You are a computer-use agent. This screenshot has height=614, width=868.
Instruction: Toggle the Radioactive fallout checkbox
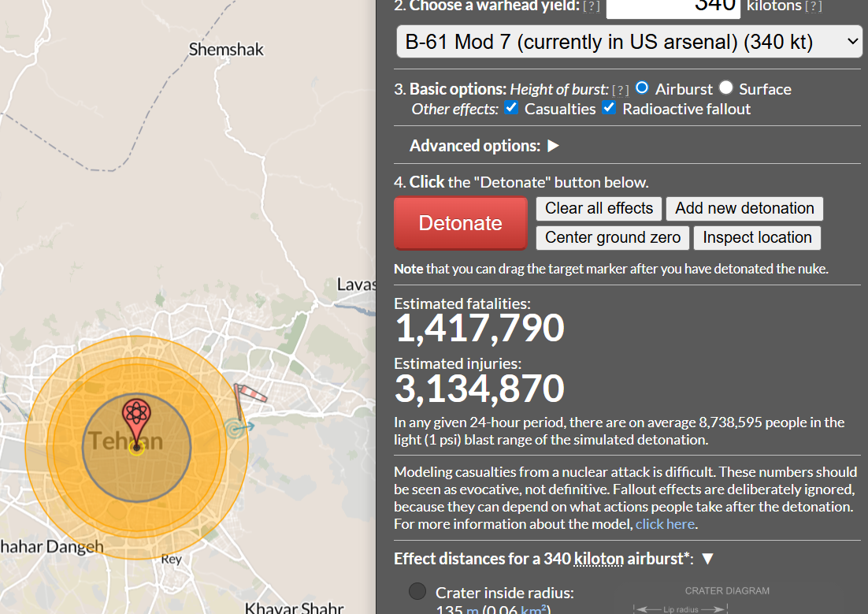point(609,107)
